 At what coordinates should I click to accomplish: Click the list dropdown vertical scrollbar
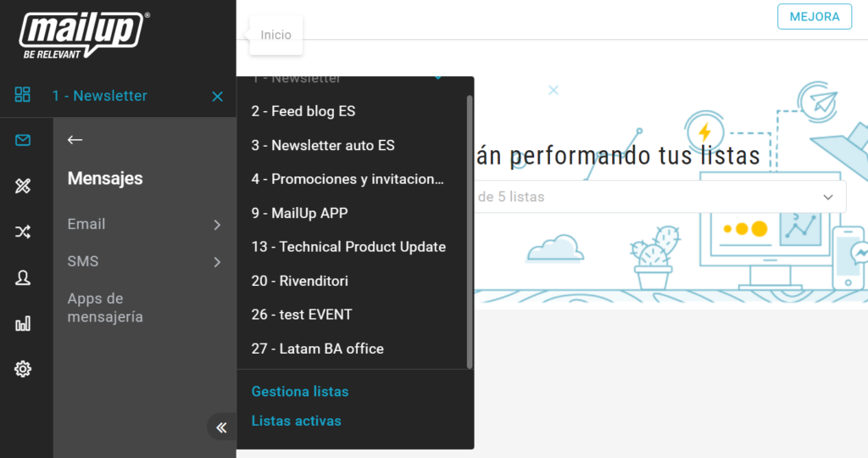pyautogui.click(x=470, y=229)
